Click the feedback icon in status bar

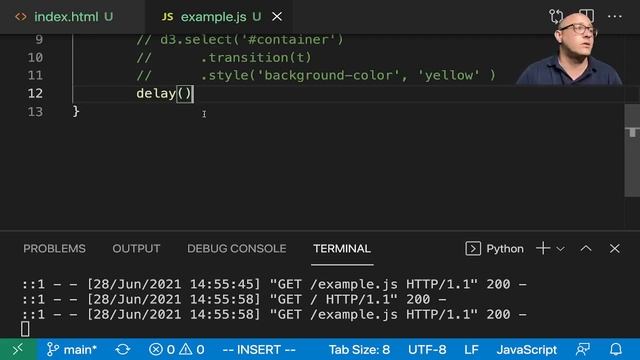click(583, 349)
